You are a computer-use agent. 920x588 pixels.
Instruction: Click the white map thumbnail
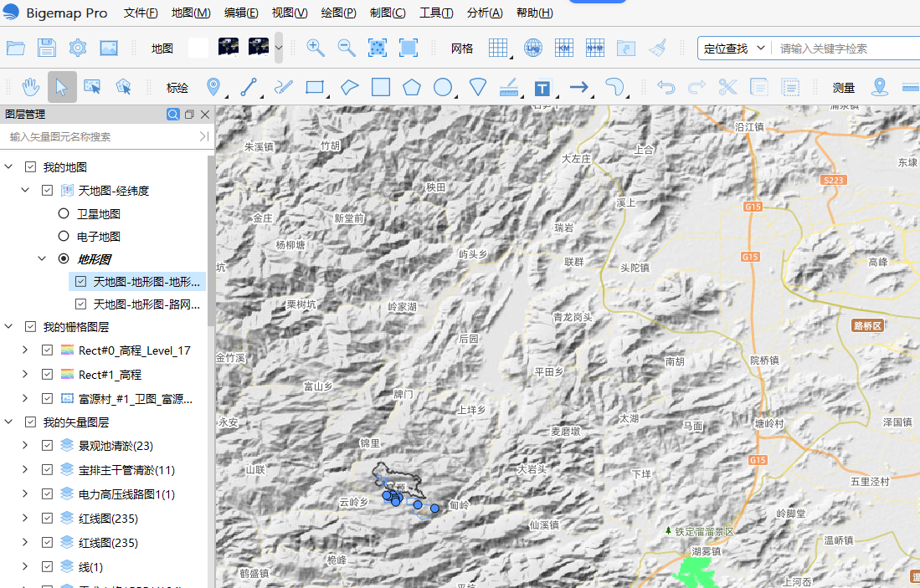(198, 48)
